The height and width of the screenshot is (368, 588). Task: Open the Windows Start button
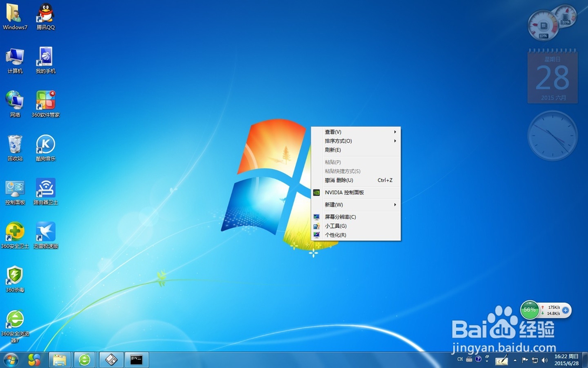tap(11, 360)
